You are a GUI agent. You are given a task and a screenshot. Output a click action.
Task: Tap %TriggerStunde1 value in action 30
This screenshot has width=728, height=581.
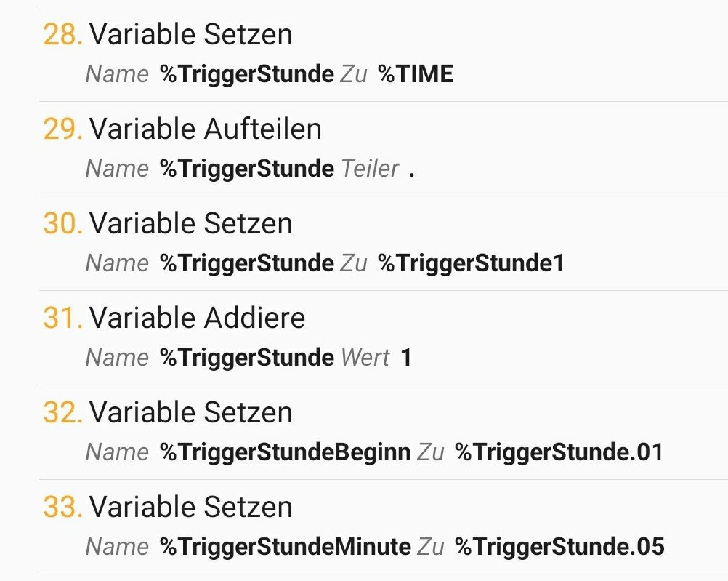click(471, 263)
